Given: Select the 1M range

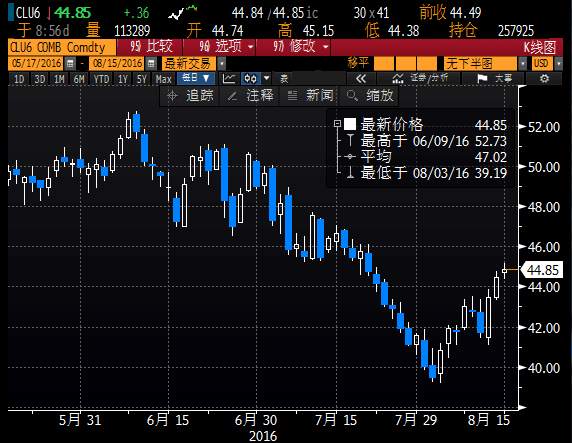Looking at the screenshot, I should pos(59,79).
